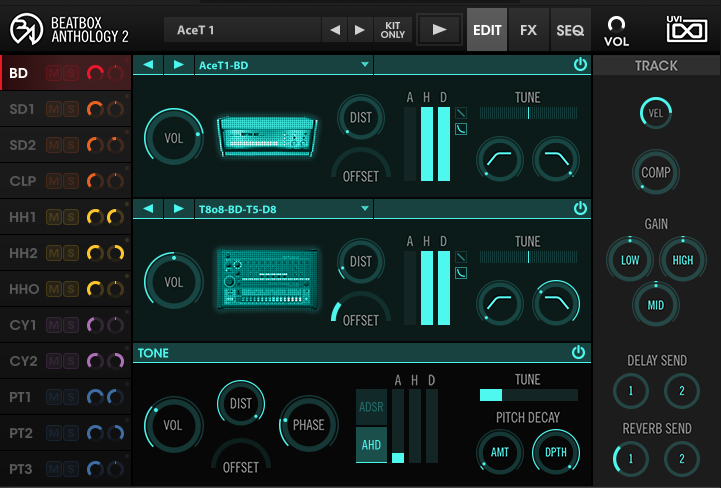
Task: Click the AceT1-BD drum machine thumbnail
Action: 267,137
